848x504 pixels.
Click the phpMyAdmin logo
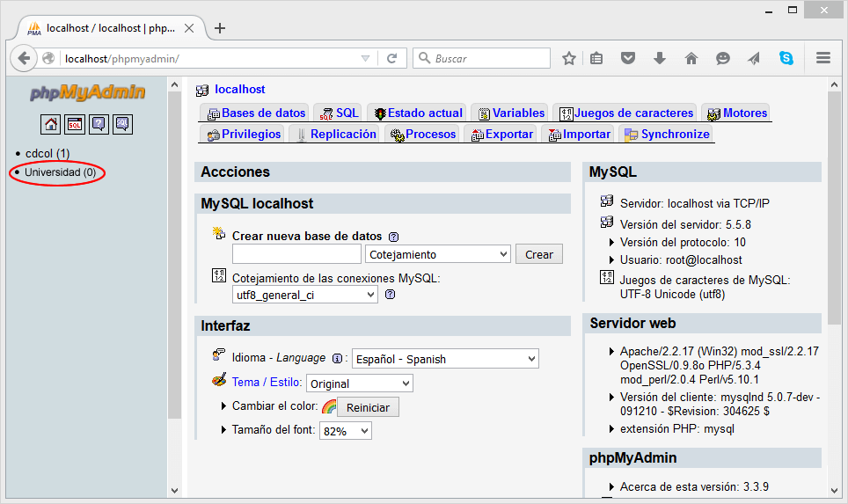click(x=88, y=92)
